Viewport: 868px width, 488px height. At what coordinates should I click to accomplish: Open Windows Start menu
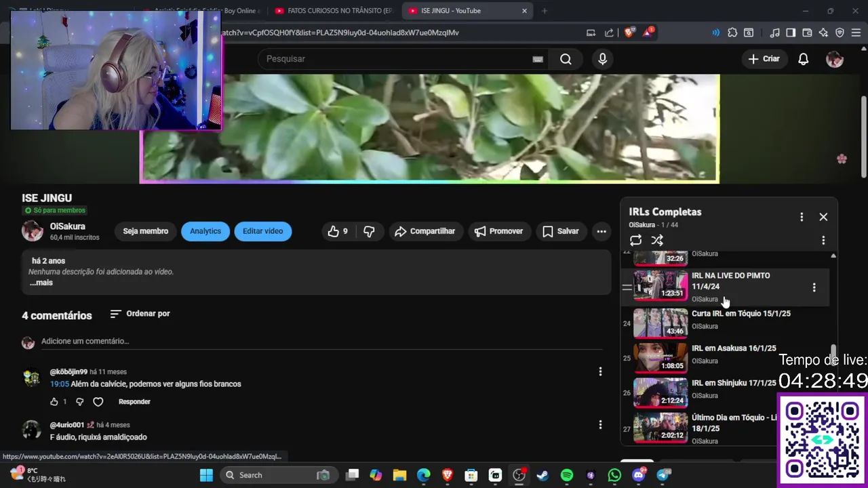tap(206, 475)
